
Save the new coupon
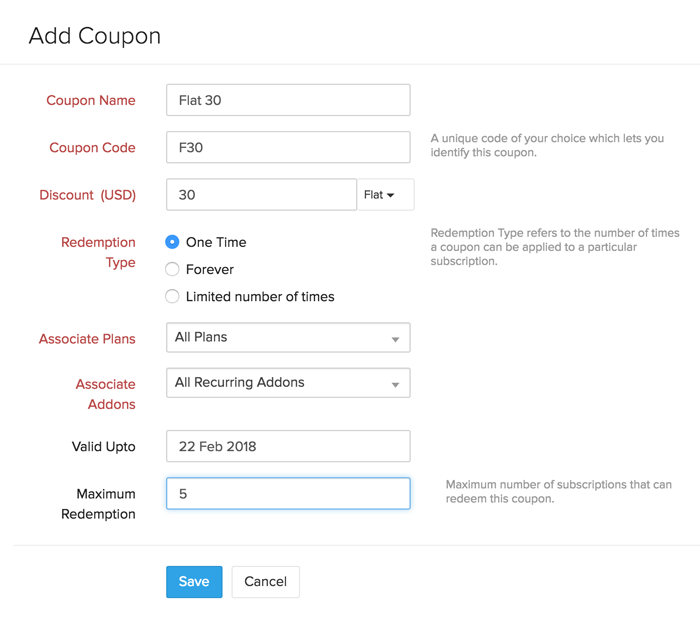click(194, 582)
